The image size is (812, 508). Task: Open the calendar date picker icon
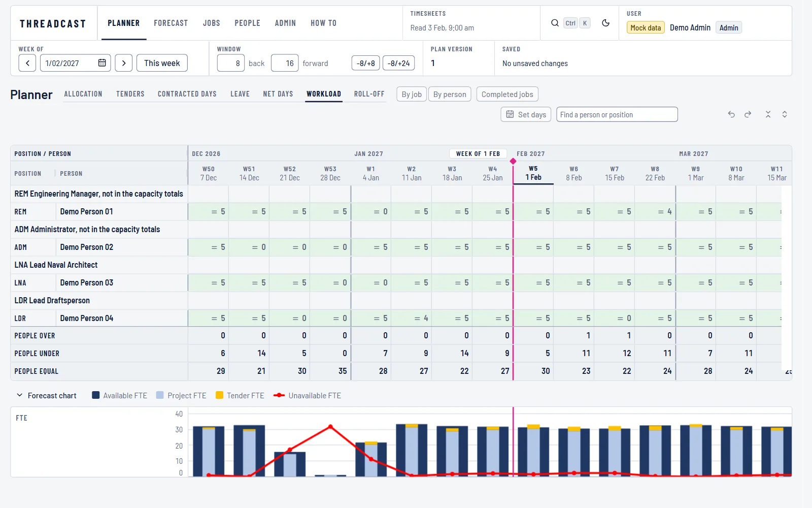(x=102, y=63)
